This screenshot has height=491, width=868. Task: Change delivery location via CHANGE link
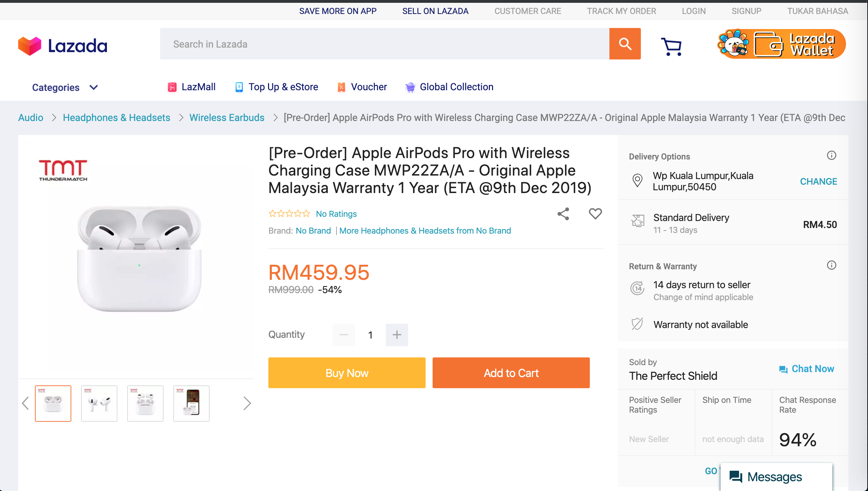[x=819, y=182]
